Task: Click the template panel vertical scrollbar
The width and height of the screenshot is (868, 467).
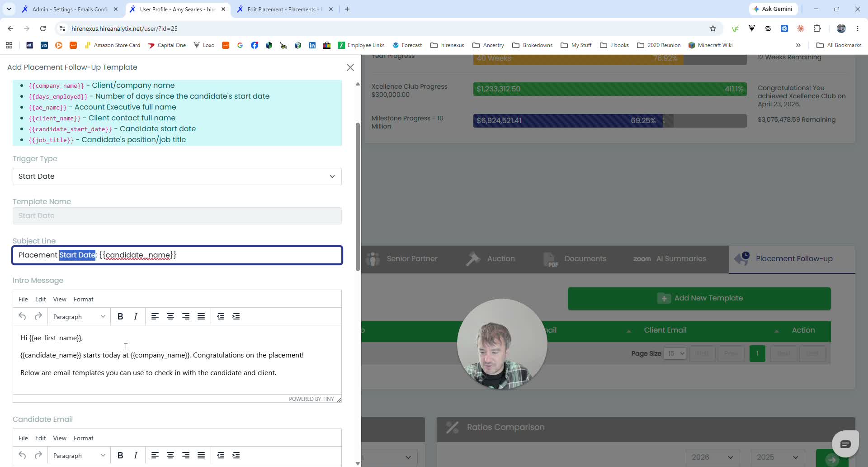Action: tap(358, 197)
